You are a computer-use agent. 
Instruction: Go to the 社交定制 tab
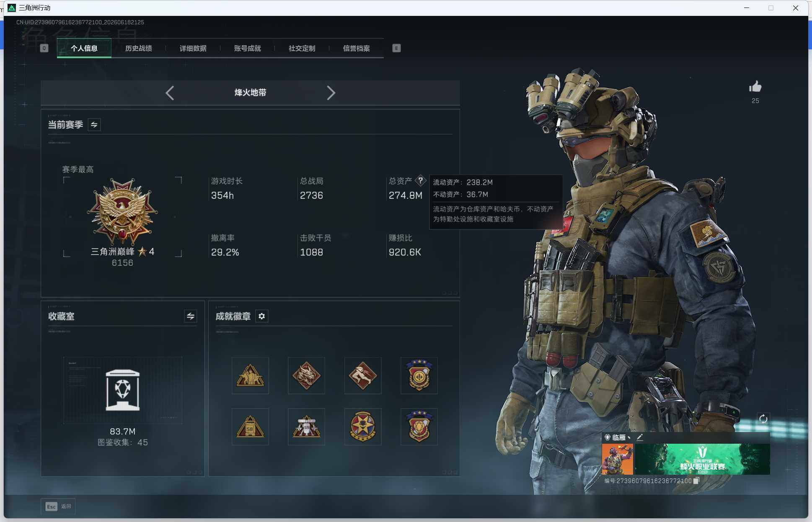[x=302, y=49]
